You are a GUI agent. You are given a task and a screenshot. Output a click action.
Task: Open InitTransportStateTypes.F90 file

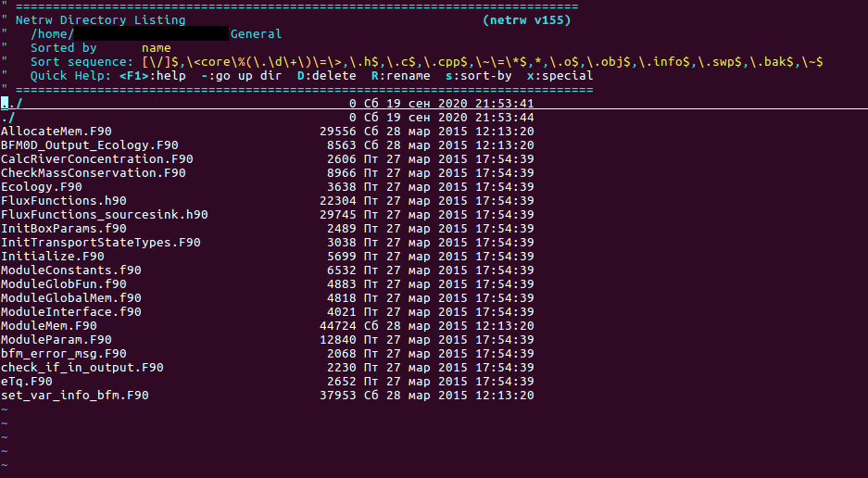tap(100, 242)
